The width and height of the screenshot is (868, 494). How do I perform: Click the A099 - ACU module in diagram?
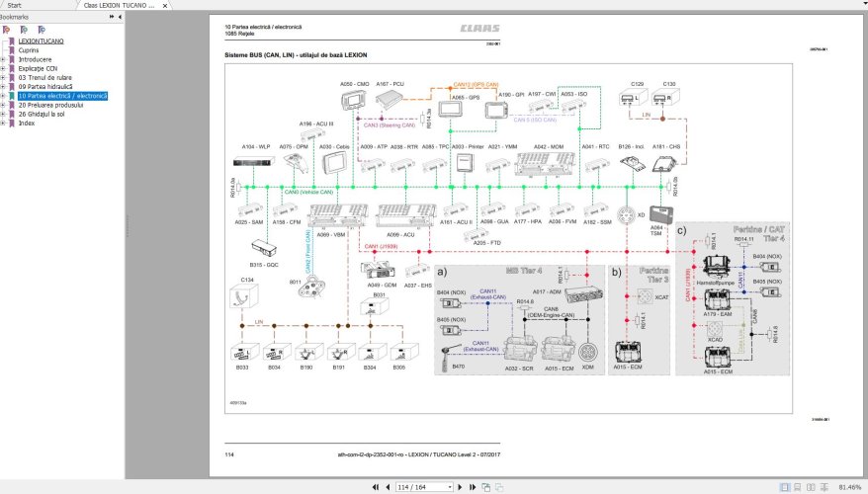407,215
